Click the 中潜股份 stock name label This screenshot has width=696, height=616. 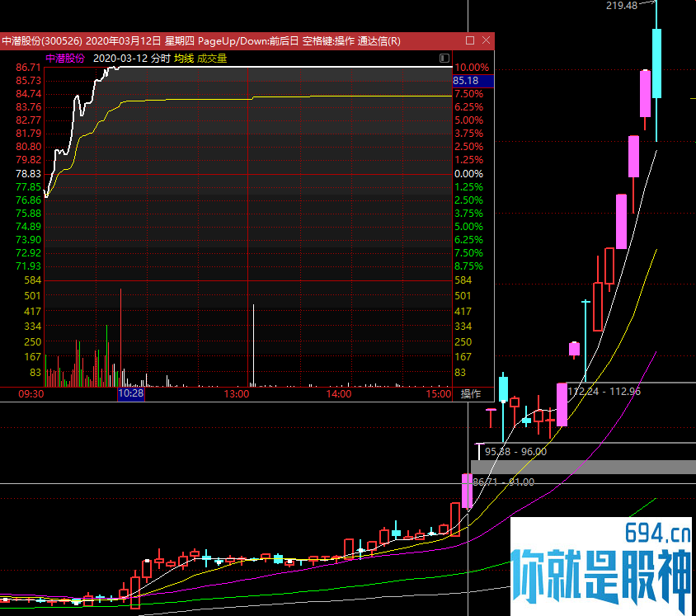(x=65, y=59)
